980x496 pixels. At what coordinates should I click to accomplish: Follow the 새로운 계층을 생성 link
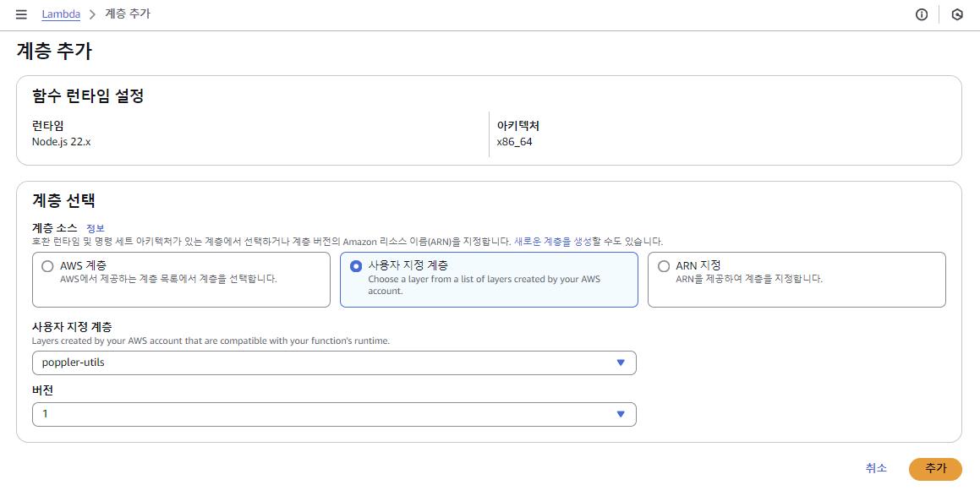(552, 241)
